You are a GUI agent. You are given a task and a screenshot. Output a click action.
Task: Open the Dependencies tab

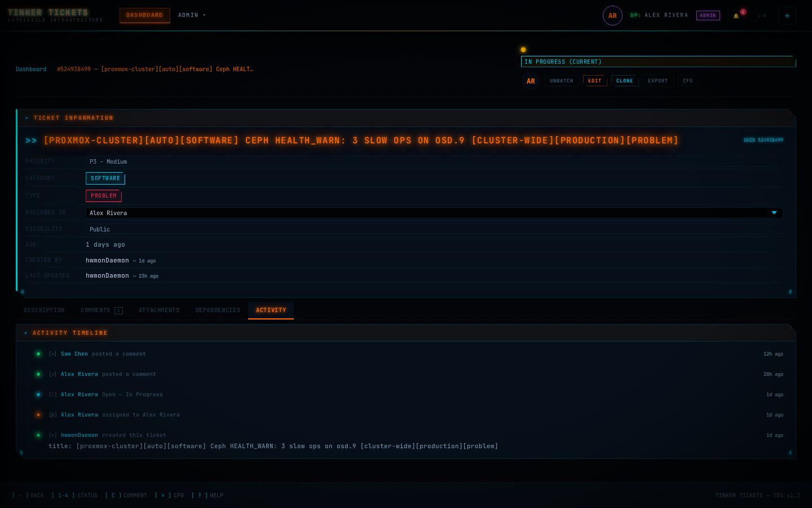[x=218, y=310]
